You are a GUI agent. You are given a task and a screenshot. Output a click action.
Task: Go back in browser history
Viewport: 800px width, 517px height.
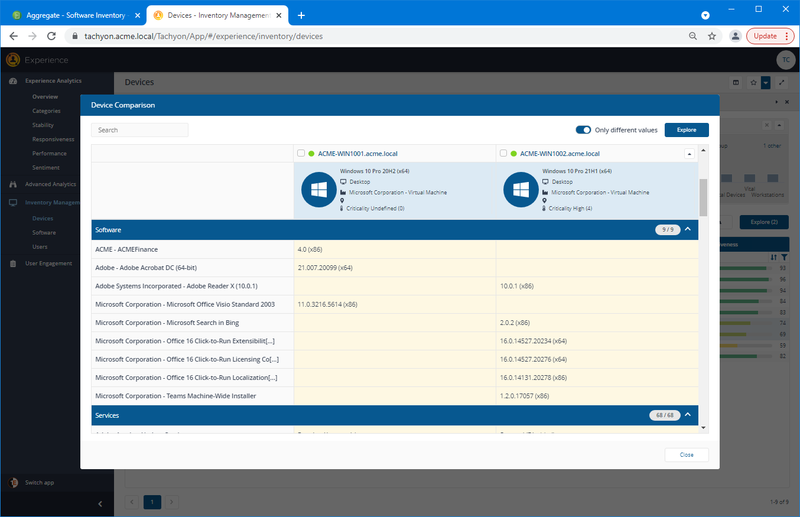[14, 36]
